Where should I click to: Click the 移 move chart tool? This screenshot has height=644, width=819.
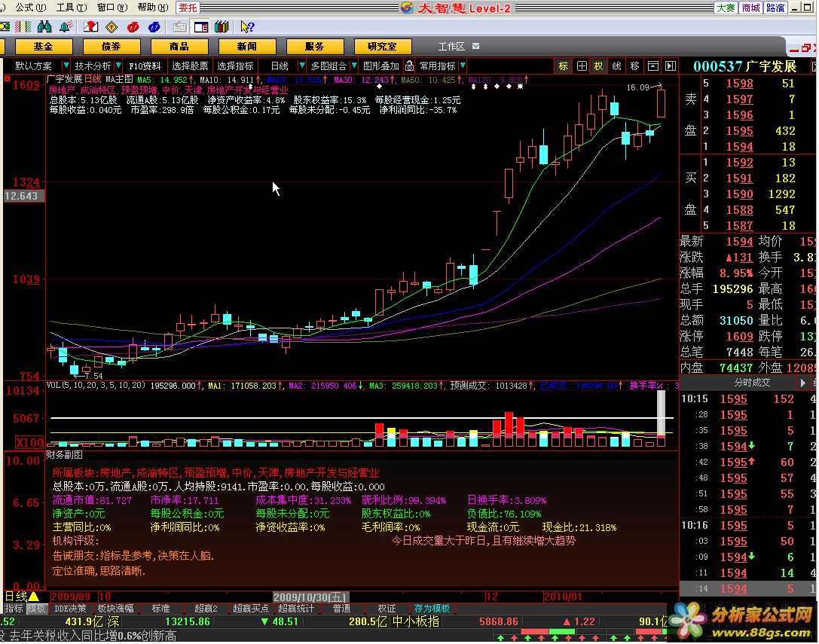(x=634, y=66)
